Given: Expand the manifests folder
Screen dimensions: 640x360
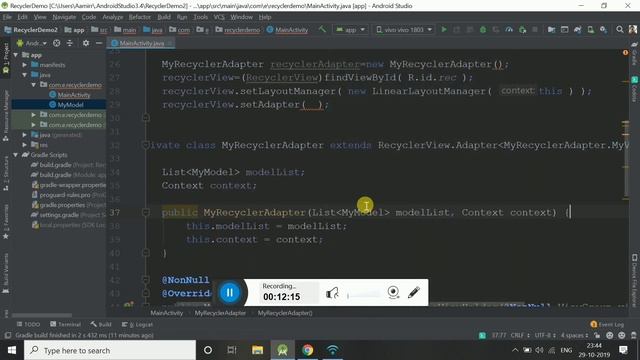Looking at the screenshot, I should (25, 65).
